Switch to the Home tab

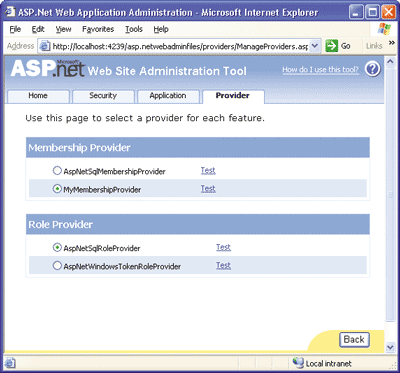click(38, 96)
